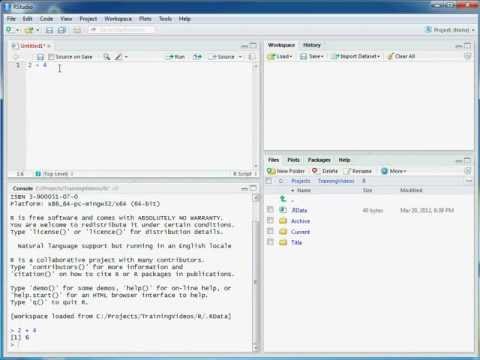This screenshot has width=480, height=360.
Task: Toggle select-all checkbox in Files path bar
Action: tap(269, 181)
